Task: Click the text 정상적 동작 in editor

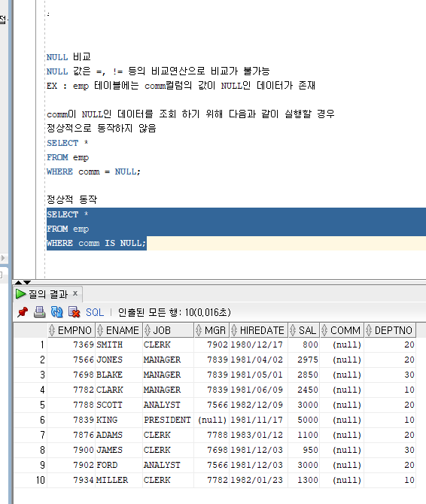Action: [72, 199]
